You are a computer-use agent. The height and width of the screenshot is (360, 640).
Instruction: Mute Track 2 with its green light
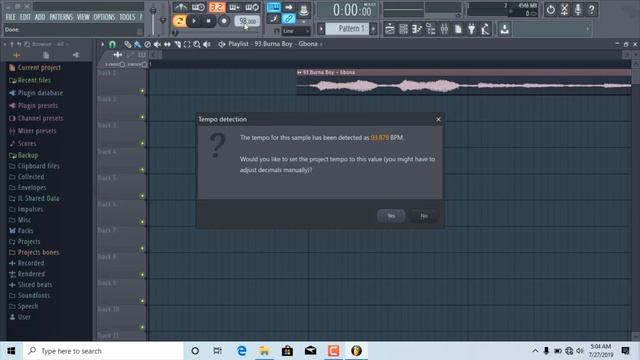142,117
